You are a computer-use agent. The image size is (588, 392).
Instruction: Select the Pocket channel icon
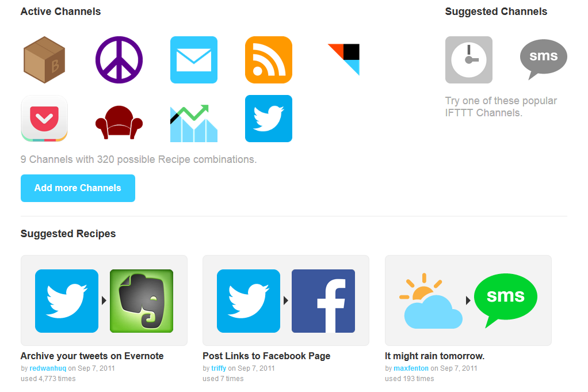click(x=44, y=119)
